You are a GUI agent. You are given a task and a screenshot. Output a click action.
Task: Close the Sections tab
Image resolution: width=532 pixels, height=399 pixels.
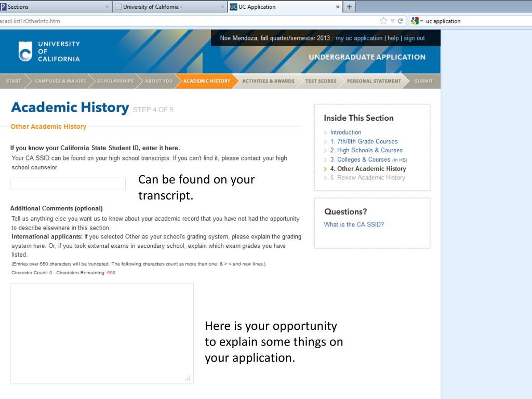tap(107, 7)
